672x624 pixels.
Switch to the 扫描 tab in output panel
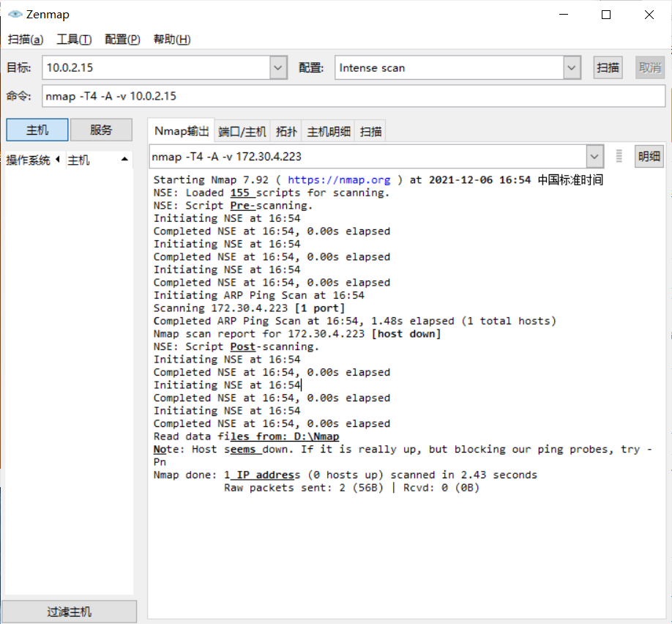click(370, 131)
